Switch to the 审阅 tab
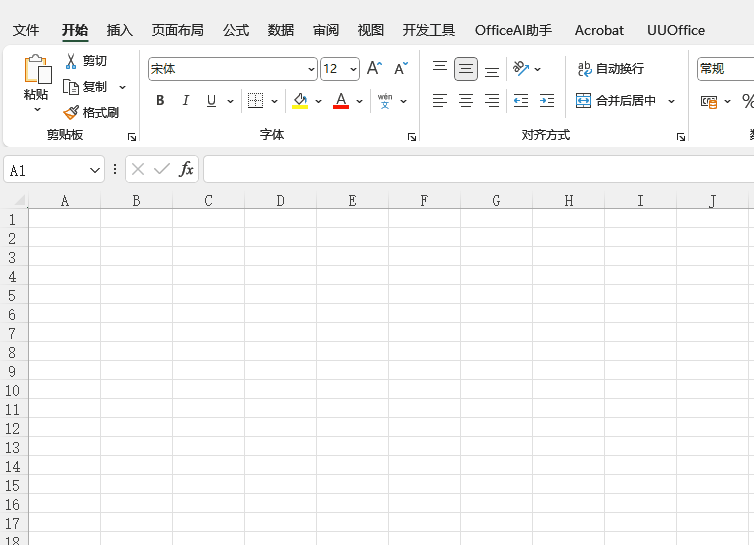 tap(326, 30)
